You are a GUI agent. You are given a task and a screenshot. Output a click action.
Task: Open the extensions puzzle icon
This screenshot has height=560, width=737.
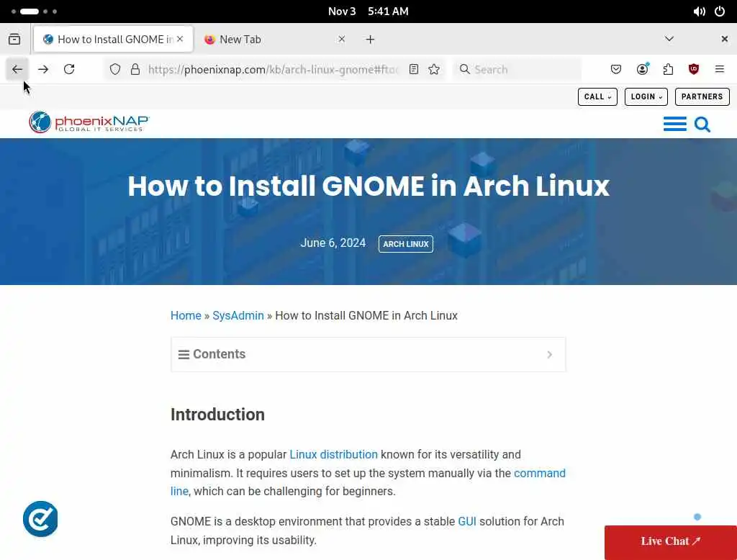(668, 70)
